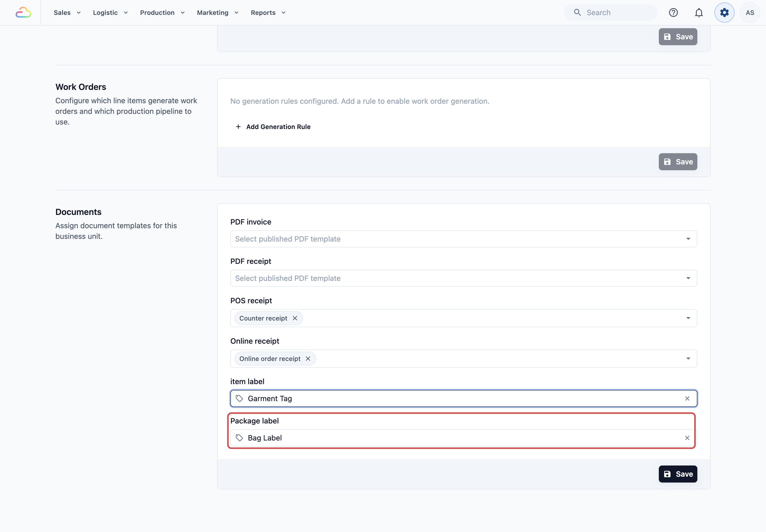Open the help question-mark icon
The width and height of the screenshot is (766, 532).
click(673, 12)
